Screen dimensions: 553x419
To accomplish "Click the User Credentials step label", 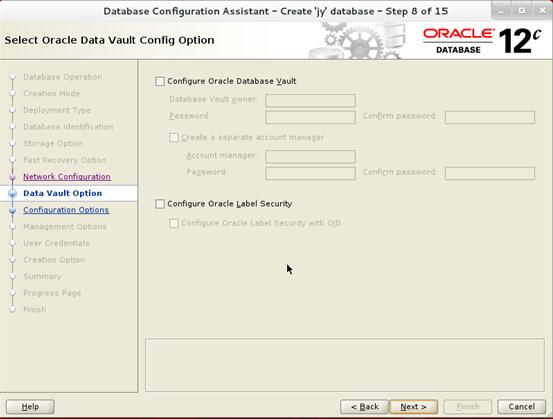I will pyautogui.click(x=56, y=243).
